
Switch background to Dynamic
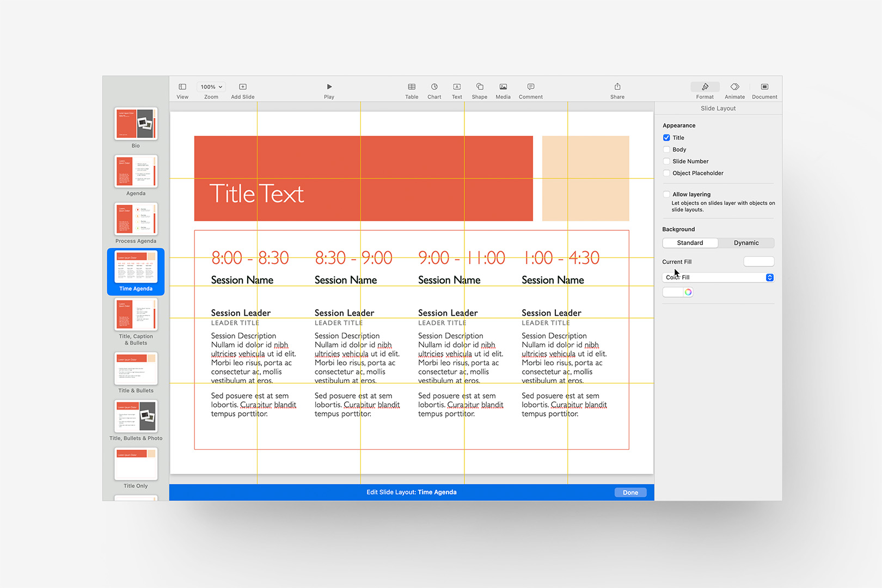coord(746,243)
